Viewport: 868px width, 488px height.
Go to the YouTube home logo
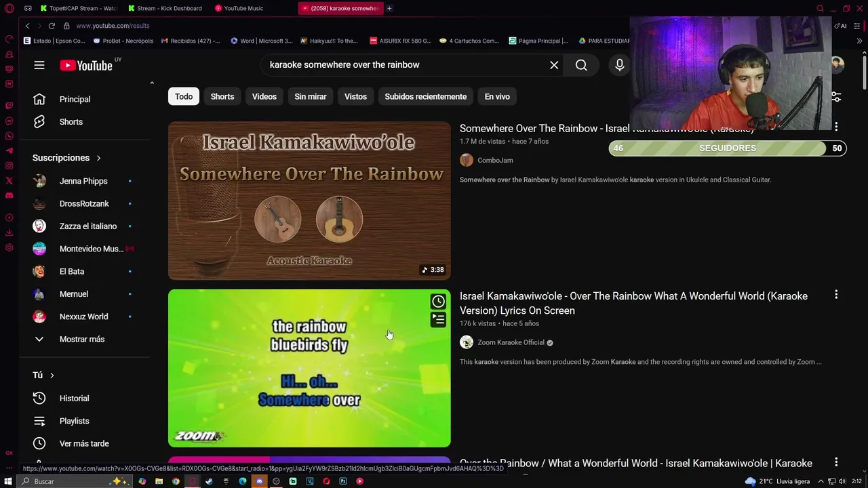click(x=86, y=66)
